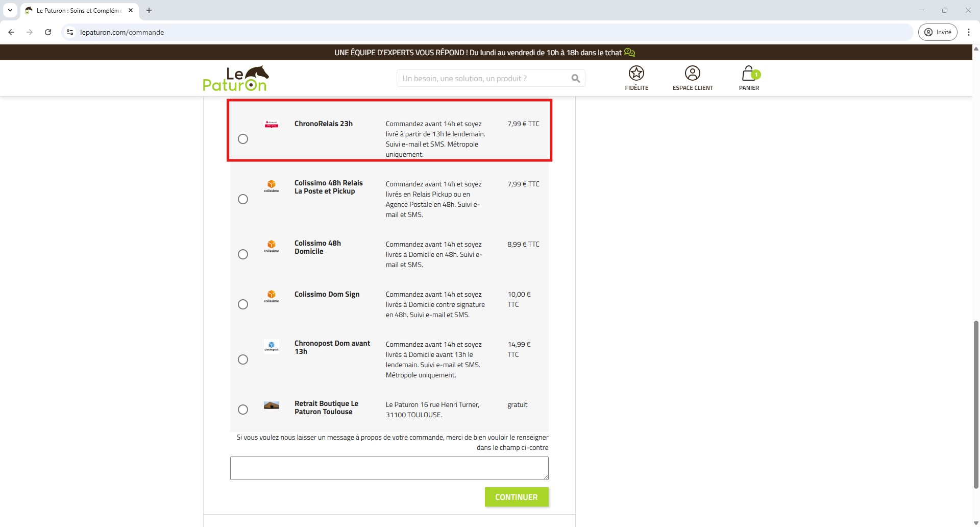Click the Invité profile button
The width and height of the screenshot is (980, 527).
tap(938, 32)
